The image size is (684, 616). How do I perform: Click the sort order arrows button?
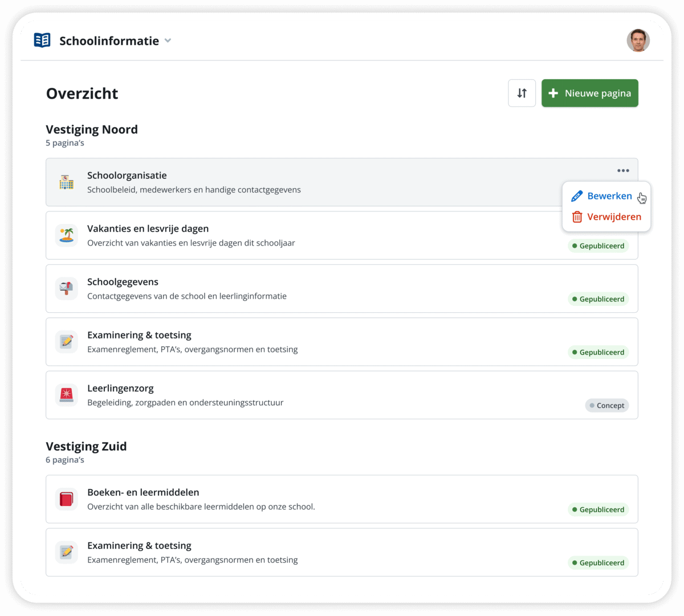pyautogui.click(x=522, y=93)
